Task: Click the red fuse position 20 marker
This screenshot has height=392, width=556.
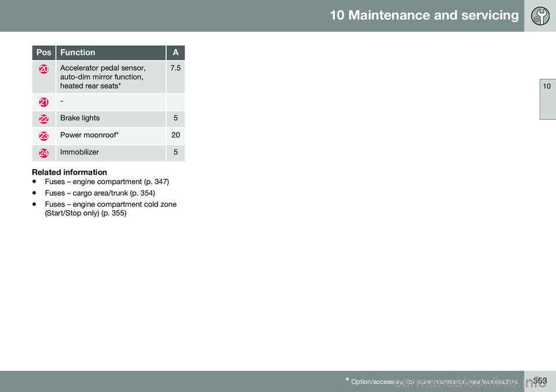Action: click(x=43, y=69)
